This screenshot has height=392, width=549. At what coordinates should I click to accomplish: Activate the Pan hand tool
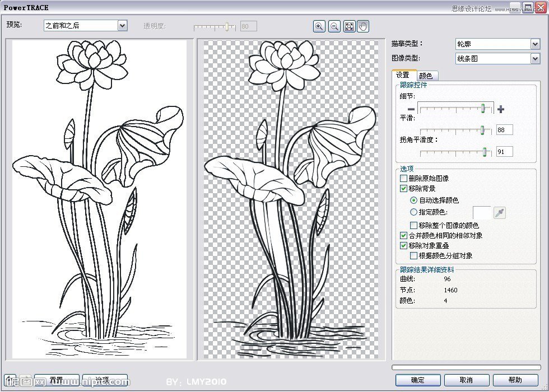[x=362, y=26]
